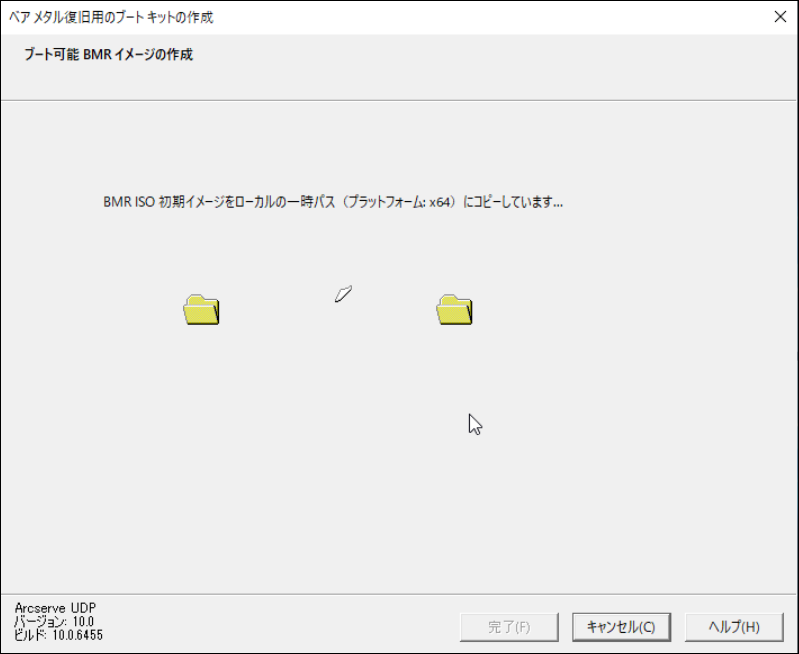Click the x64 platform text in the status

pyautogui.click(x=440, y=202)
